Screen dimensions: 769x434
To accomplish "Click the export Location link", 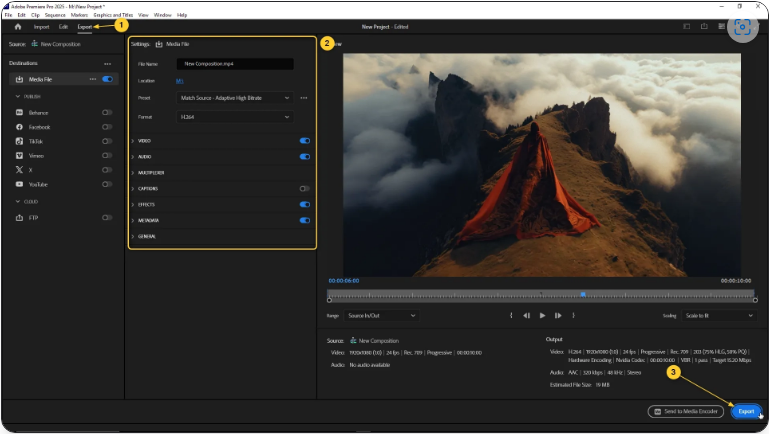I will click(x=179, y=81).
